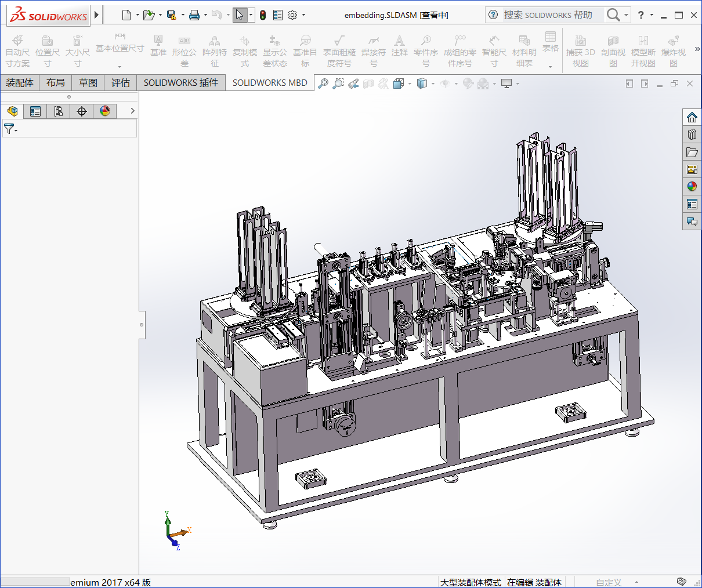This screenshot has width=702, height=588.
Task: Open the filter funnel dropdown arrow
Action: pos(16,130)
